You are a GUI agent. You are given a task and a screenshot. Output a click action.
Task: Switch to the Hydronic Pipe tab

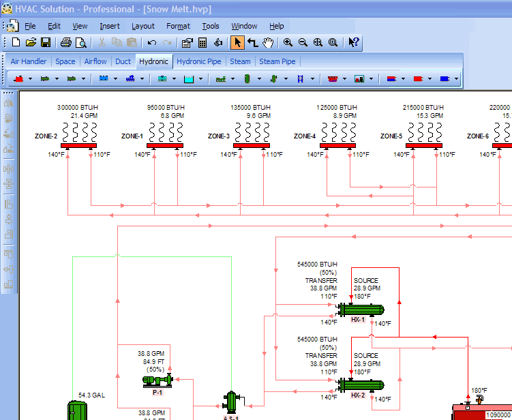(x=199, y=61)
